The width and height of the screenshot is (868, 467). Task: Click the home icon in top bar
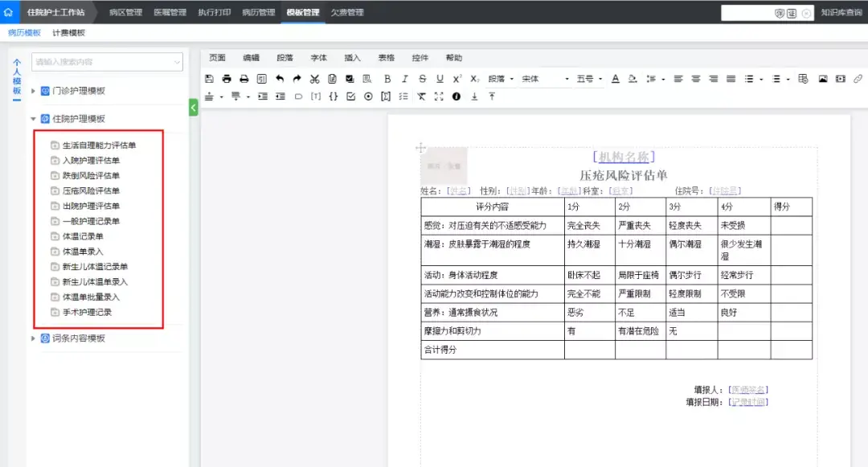tap(8, 11)
